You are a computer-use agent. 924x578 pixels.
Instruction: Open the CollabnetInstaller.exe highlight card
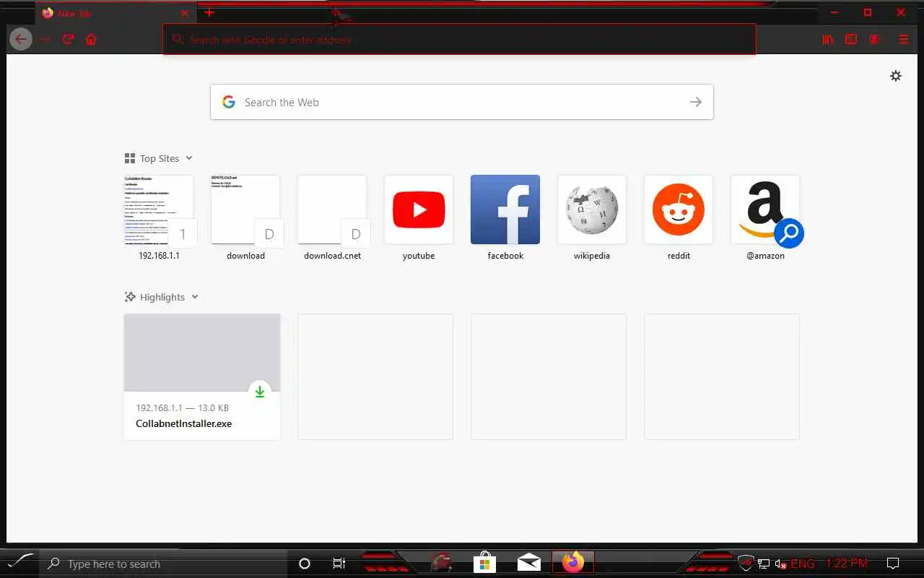202,376
